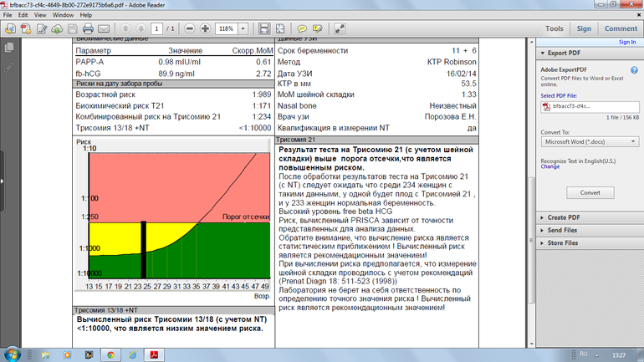Add a sticky note comment
644x362 pixels.
302,28
